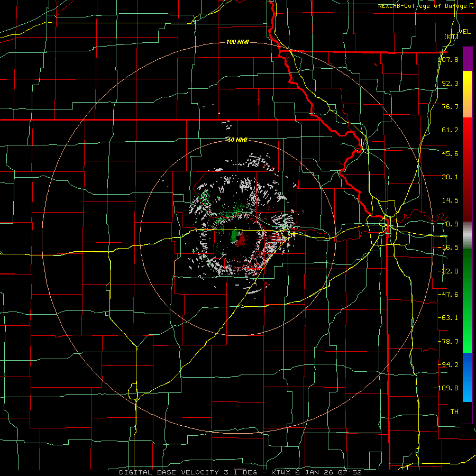Click the -94.2 velocity scale value
Viewport: 476px width, 476px height.
[448, 364]
